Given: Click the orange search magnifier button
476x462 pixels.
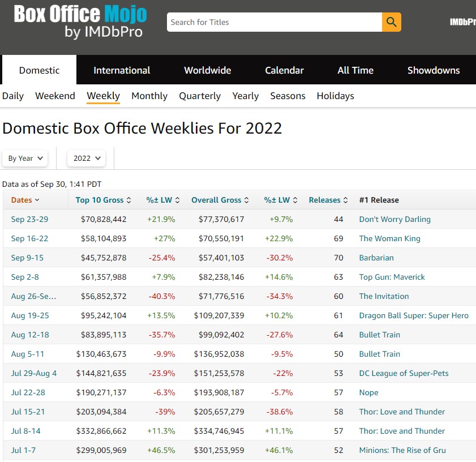Looking at the screenshot, I should 391,22.
